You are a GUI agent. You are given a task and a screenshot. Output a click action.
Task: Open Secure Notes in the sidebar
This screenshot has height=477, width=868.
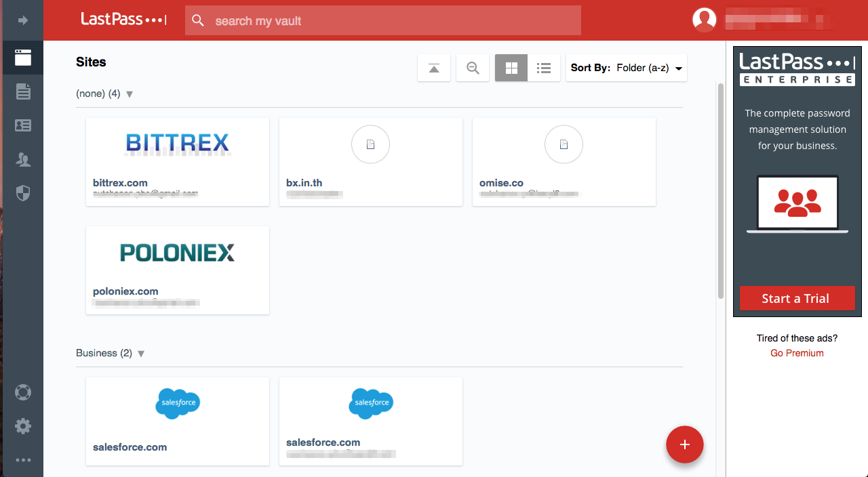[23, 91]
